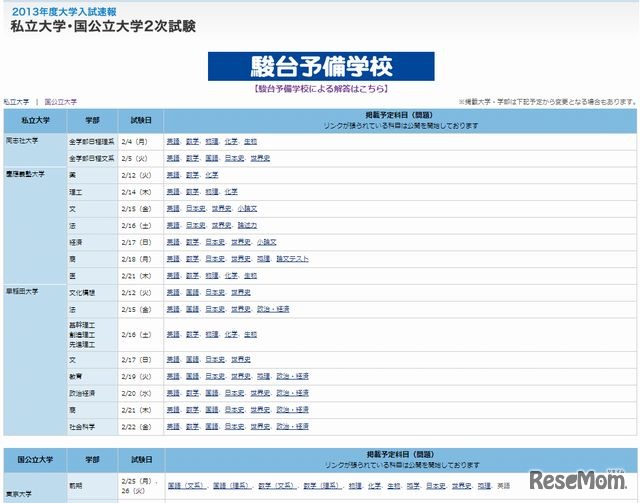Open 論述力 link in 慶應 法 2/16 row
640x503 pixels.
[x=247, y=225]
